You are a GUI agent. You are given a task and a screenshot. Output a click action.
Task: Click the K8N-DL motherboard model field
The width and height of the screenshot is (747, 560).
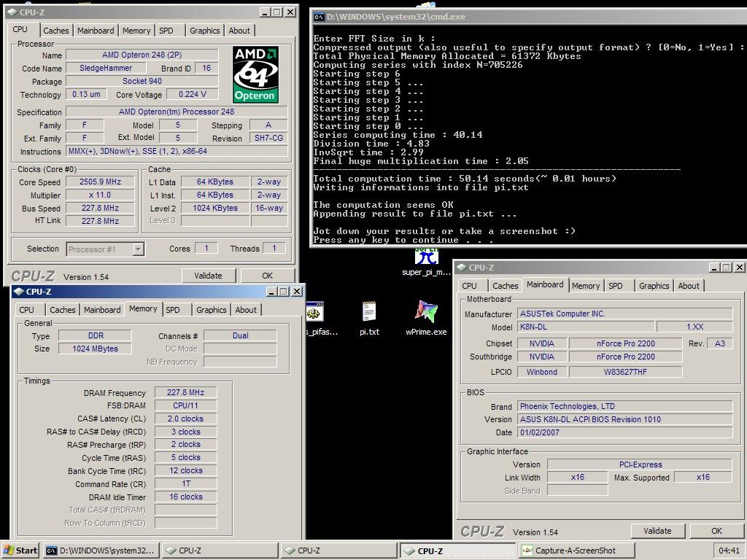586,327
